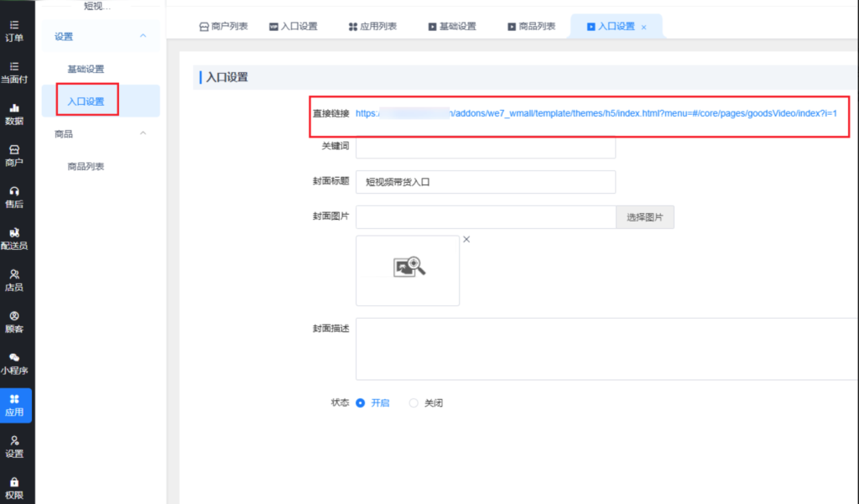This screenshot has height=504, width=859.
Task: Close the active 入口设置 tab
Action: pyautogui.click(x=643, y=28)
